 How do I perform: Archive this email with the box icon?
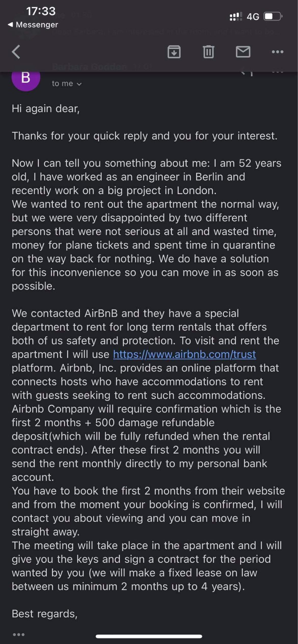[x=174, y=52]
